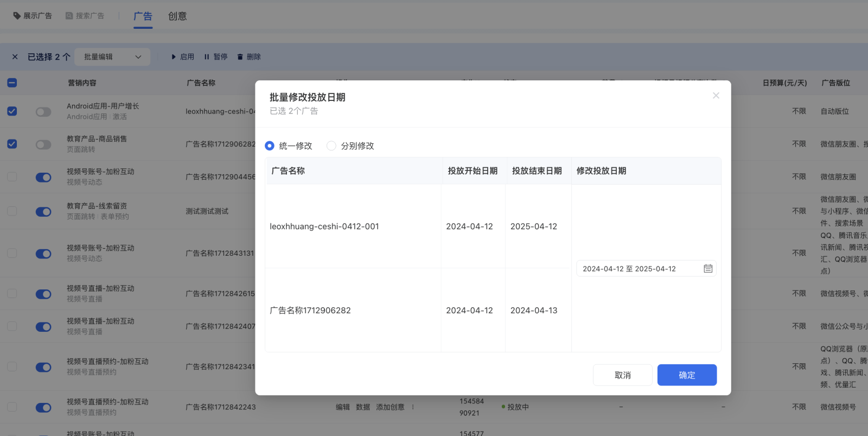The height and width of the screenshot is (436, 868).
Task: Click the 添加创意 link in bottom row
Action: [390, 407]
